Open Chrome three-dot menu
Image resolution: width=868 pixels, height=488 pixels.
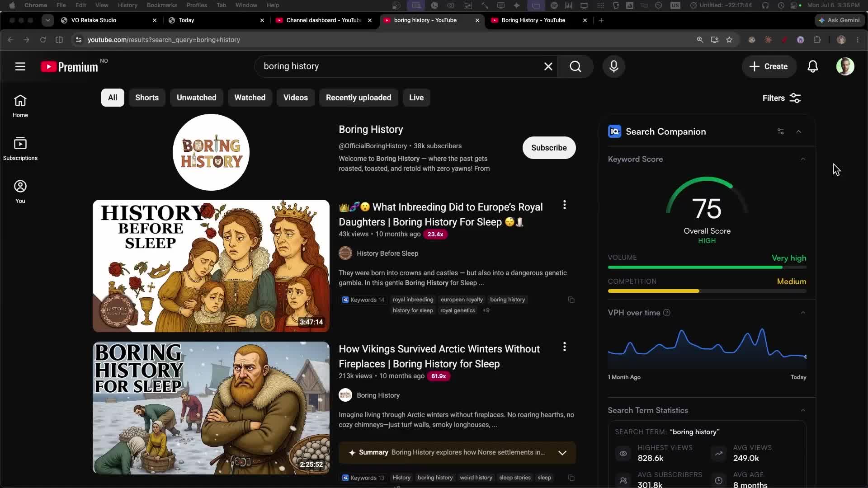858,40
